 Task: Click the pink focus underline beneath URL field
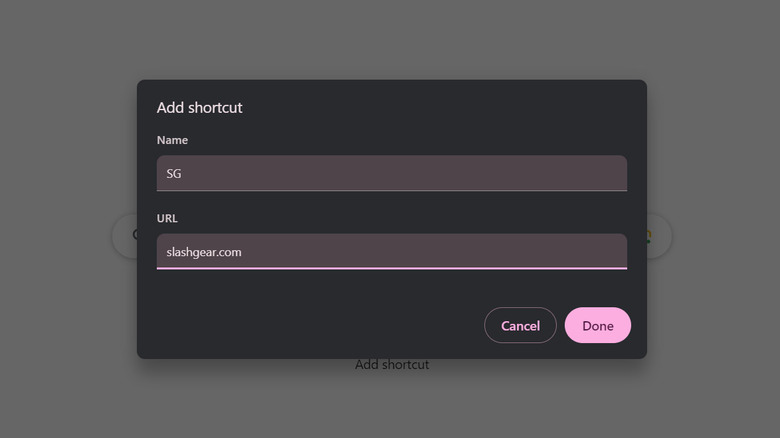(x=391, y=268)
